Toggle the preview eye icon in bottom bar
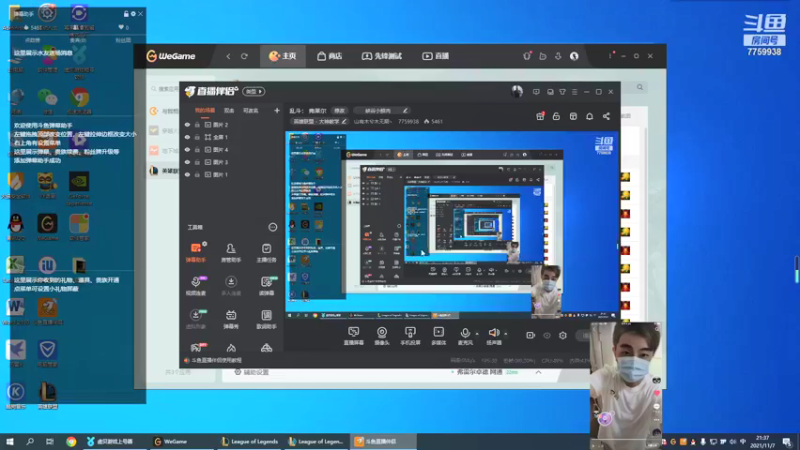The height and width of the screenshot is (450, 800). [546, 335]
